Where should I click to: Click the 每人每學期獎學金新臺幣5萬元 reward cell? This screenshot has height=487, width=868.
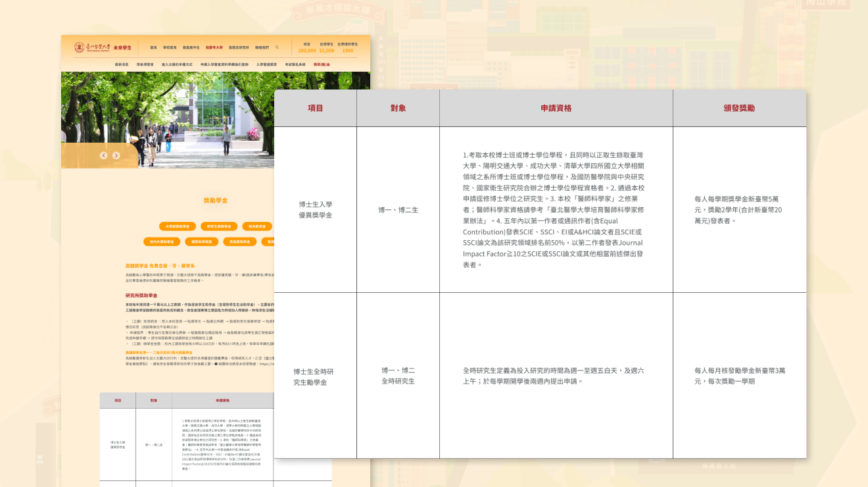point(739,210)
